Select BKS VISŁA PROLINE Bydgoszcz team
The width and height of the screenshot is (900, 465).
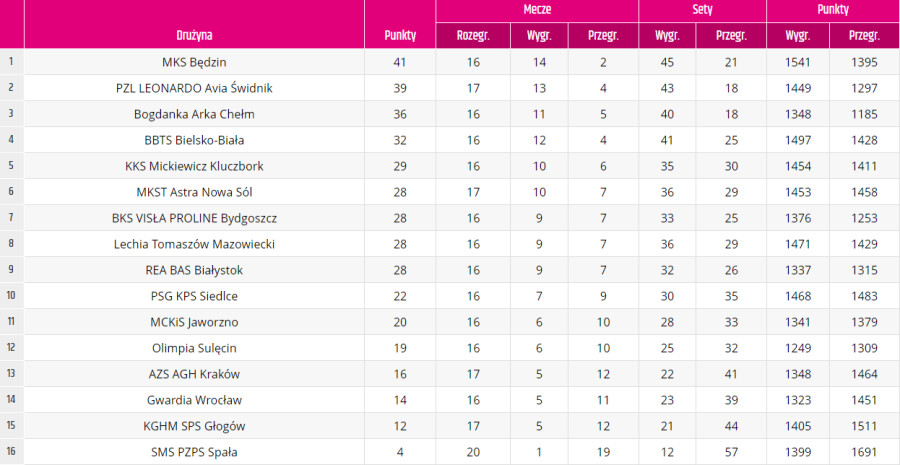click(194, 219)
